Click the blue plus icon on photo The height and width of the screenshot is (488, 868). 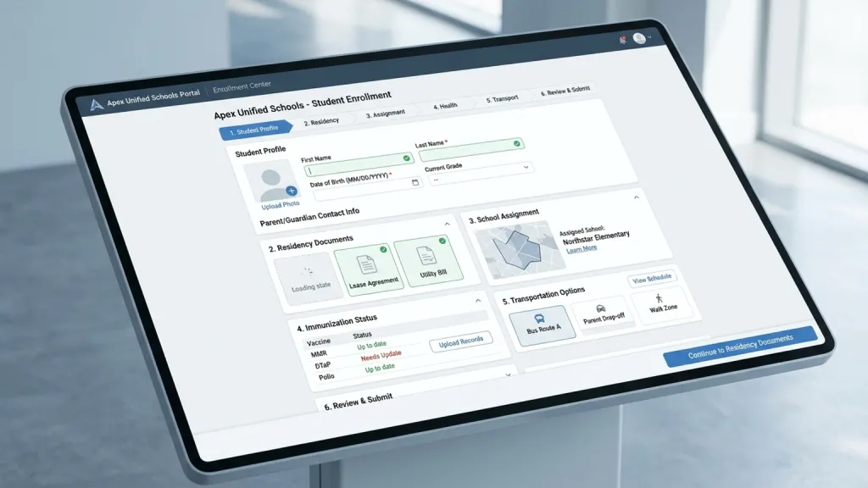click(292, 191)
